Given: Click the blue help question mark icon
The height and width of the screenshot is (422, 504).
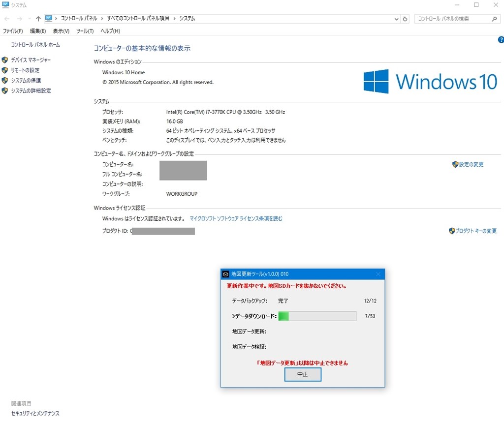Looking at the screenshot, I should pyautogui.click(x=501, y=40).
